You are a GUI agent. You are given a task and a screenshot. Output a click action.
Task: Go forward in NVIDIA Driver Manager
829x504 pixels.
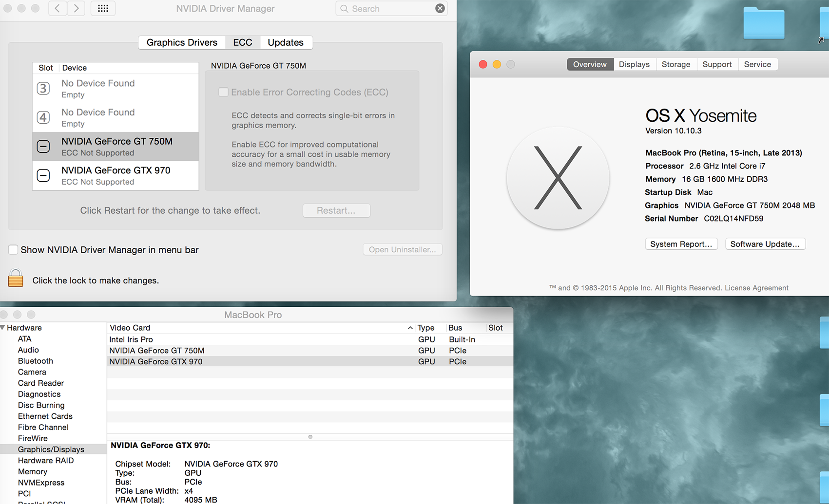76,8
